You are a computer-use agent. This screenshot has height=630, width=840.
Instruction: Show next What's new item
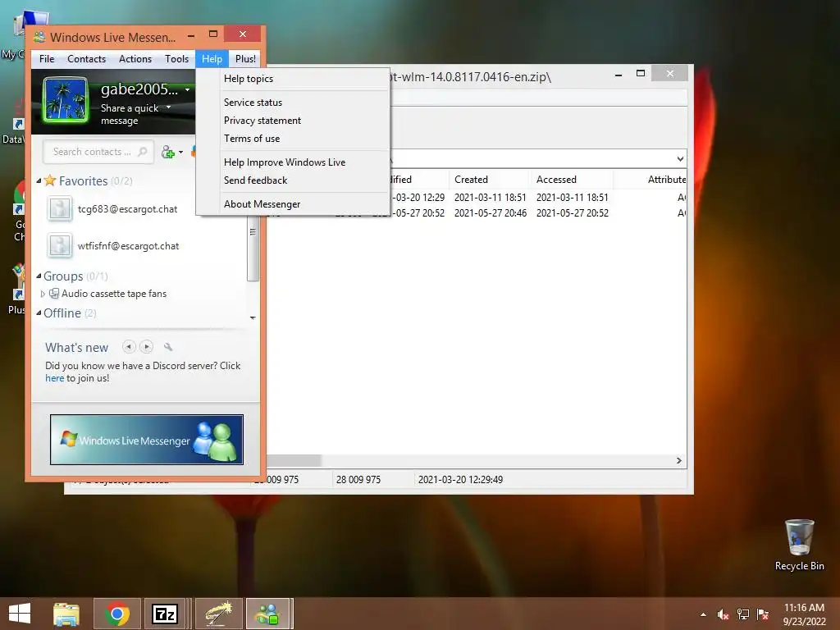tap(146, 347)
